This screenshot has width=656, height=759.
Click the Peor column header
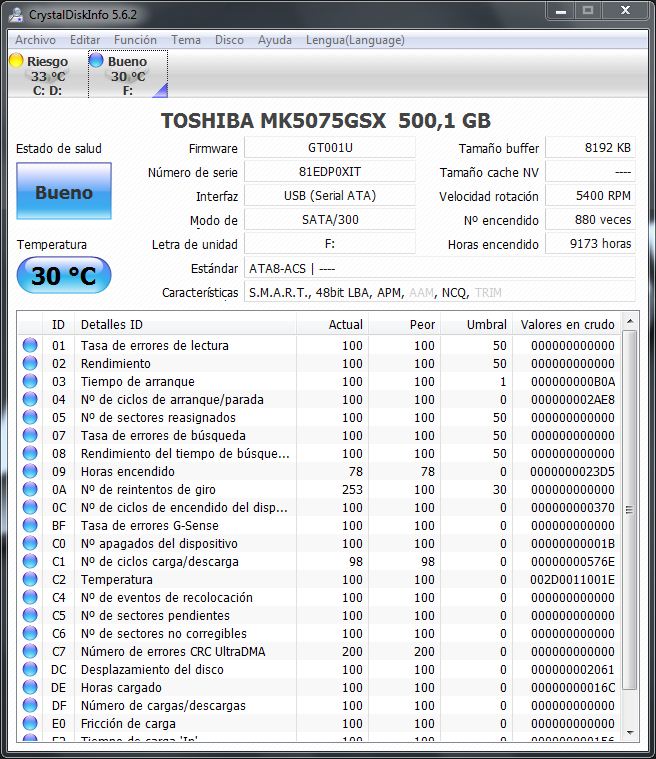click(x=404, y=324)
